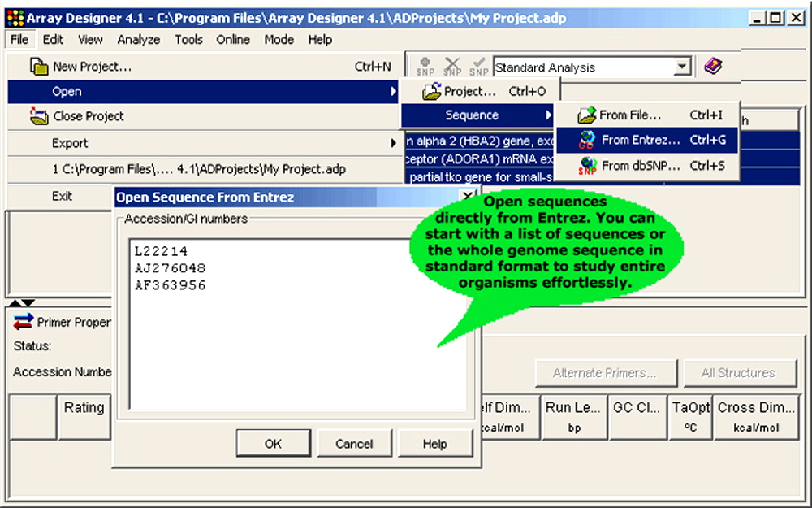812x508 pixels.
Task: Select the partial tko gene row
Action: tap(480, 176)
